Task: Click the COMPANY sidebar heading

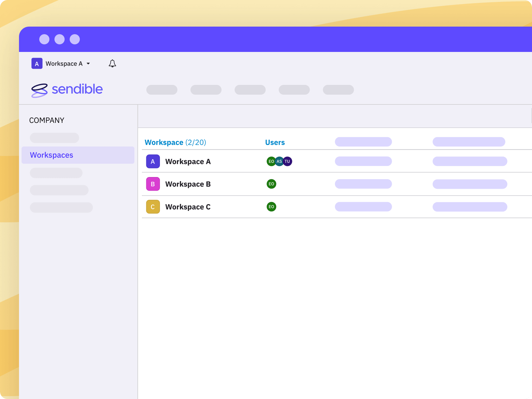Action: click(47, 120)
